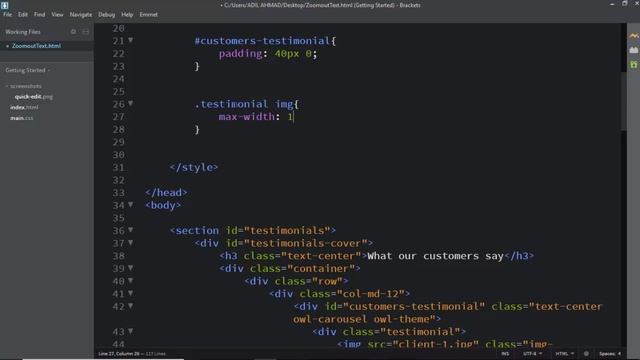Fold the div at line 37
This screenshot has height=360, width=640.
pos(131,242)
